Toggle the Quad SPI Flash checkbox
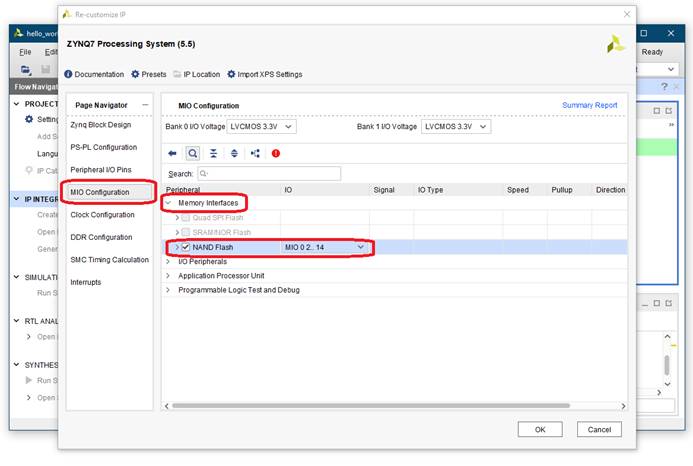 click(185, 217)
